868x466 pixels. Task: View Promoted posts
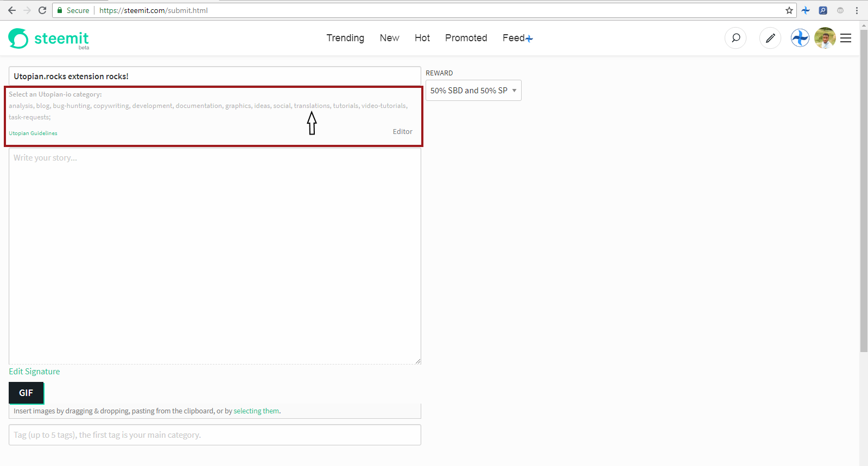click(x=466, y=38)
